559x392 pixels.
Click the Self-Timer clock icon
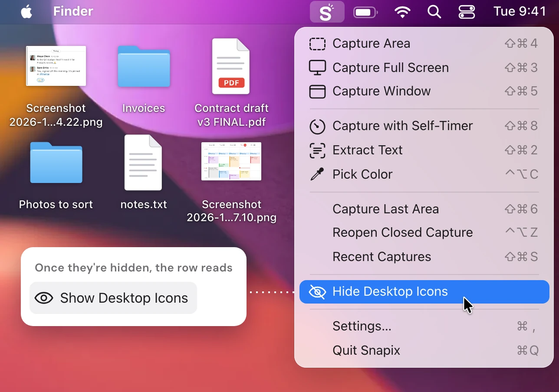[x=317, y=126]
